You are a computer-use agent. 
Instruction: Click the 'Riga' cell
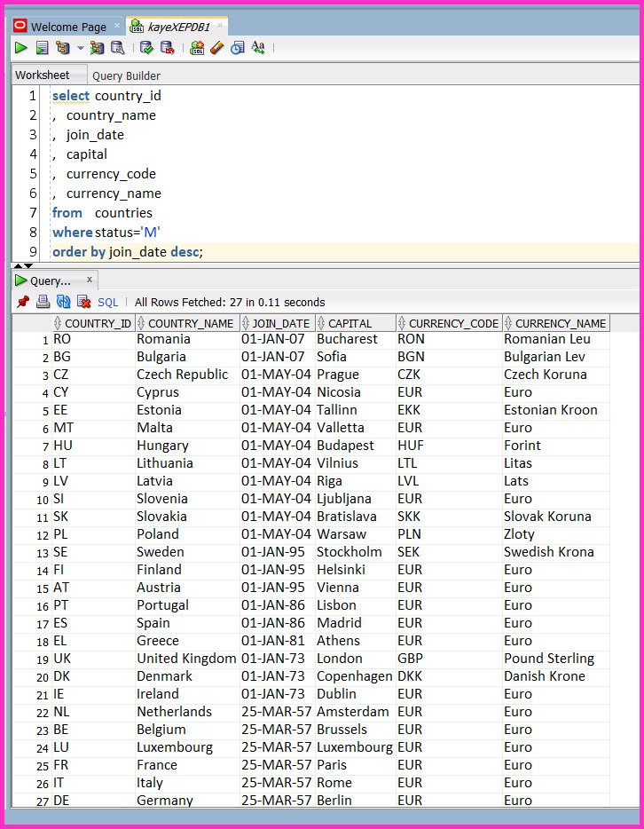click(x=356, y=481)
